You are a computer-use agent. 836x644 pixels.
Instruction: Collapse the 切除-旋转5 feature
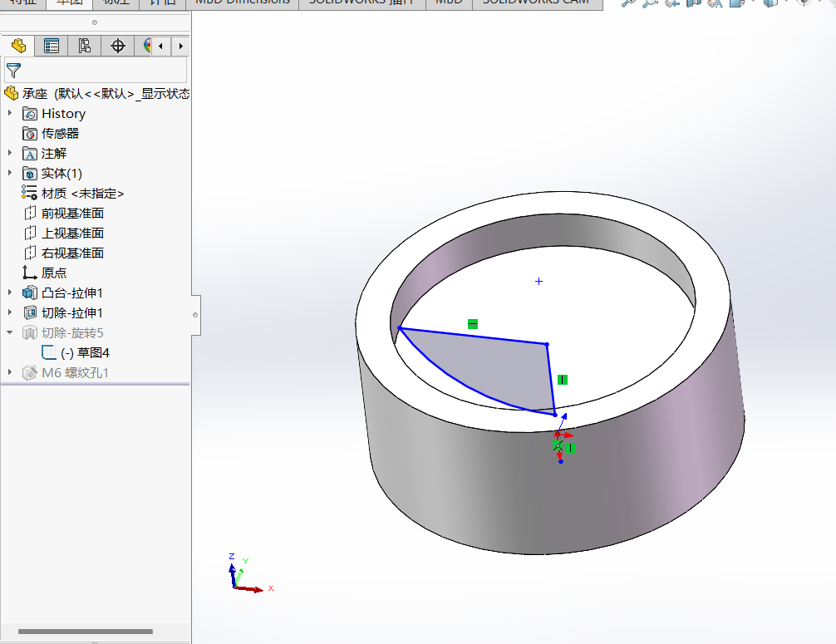[x=10, y=332]
